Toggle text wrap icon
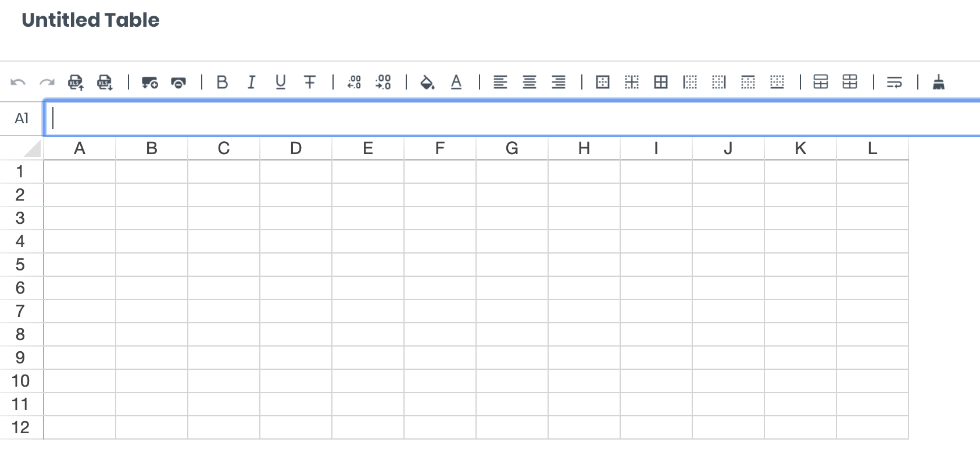This screenshot has width=980, height=464. pos(895,82)
